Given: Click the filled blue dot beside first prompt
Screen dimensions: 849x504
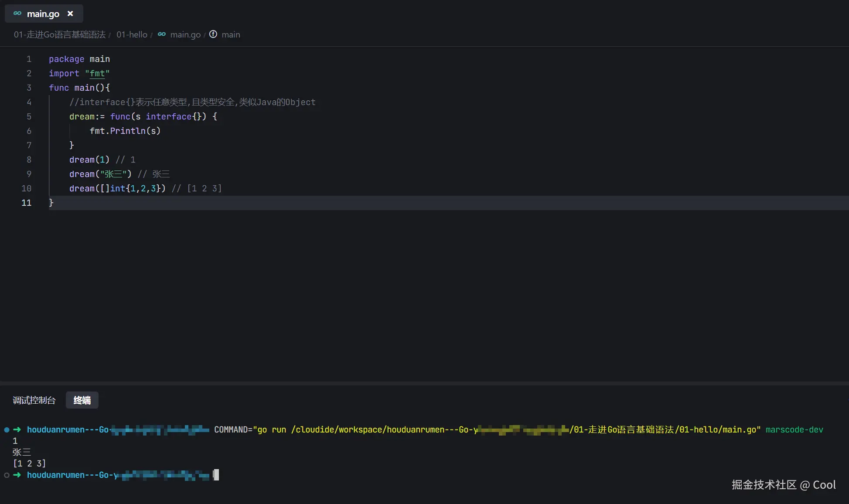Looking at the screenshot, I should 7,430.
